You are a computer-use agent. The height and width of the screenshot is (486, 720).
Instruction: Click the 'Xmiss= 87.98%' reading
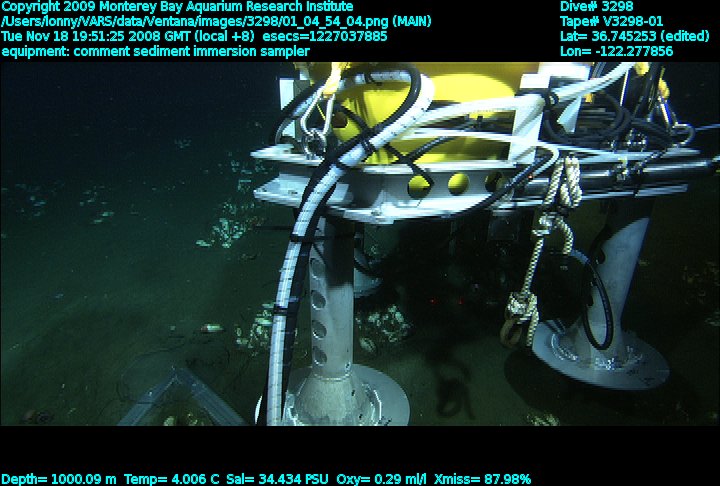tap(483, 479)
